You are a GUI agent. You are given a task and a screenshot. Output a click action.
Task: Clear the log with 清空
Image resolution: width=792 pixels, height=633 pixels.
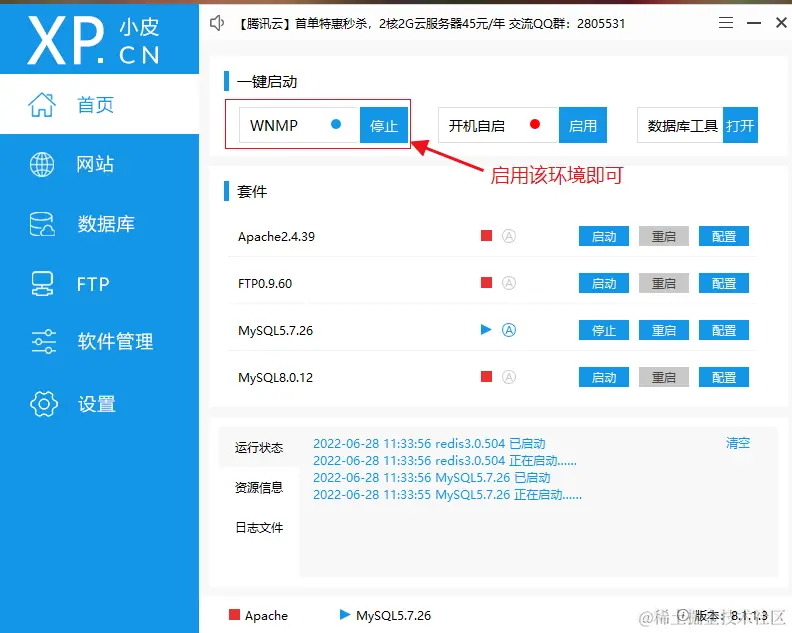point(738,443)
